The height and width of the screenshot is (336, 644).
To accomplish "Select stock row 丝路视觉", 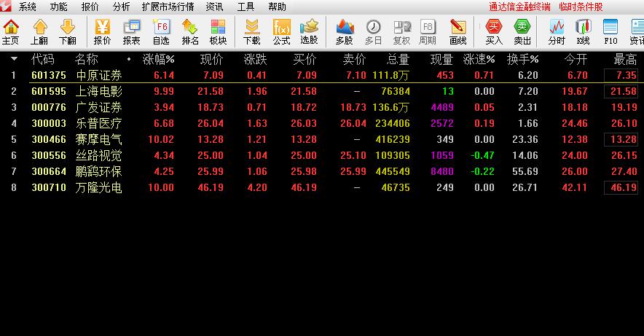I will coord(322,155).
